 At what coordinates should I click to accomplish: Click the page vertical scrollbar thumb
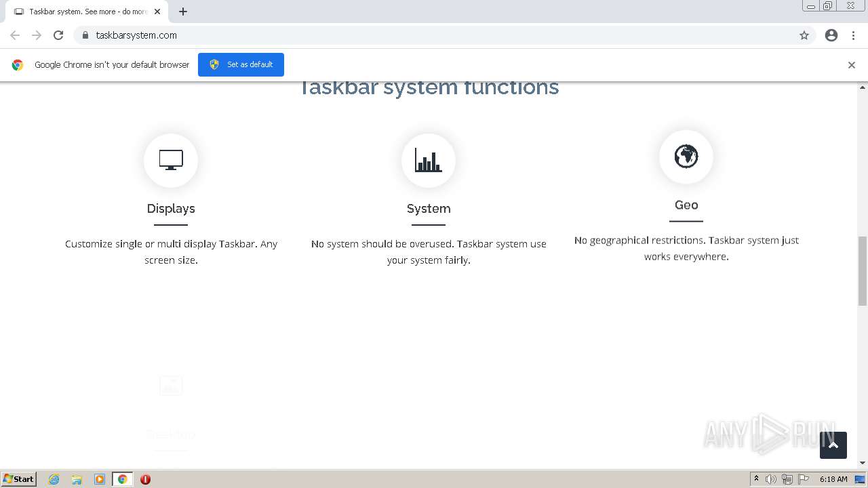[863, 271]
